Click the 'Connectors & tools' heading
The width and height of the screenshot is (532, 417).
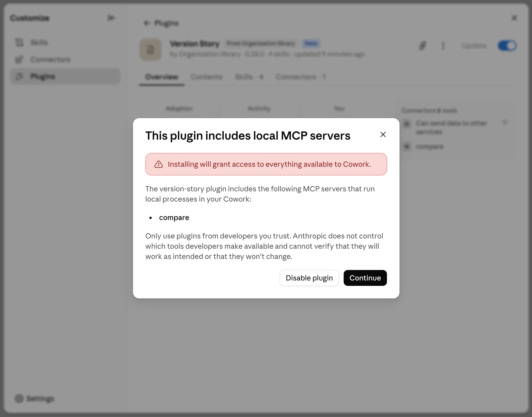429,111
